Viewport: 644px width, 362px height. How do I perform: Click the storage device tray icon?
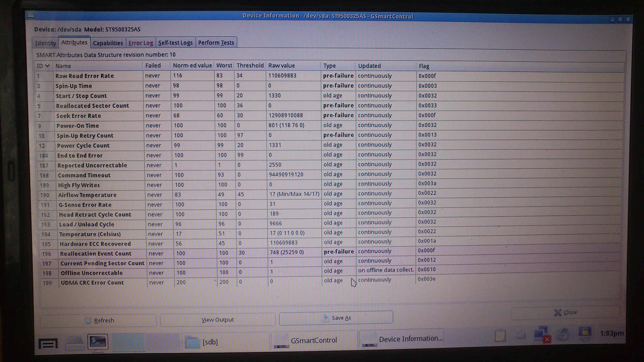tap(521, 335)
